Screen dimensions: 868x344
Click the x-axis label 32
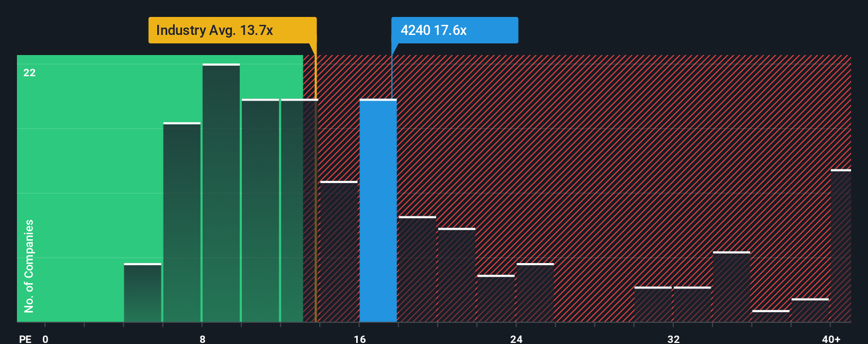[x=673, y=339]
